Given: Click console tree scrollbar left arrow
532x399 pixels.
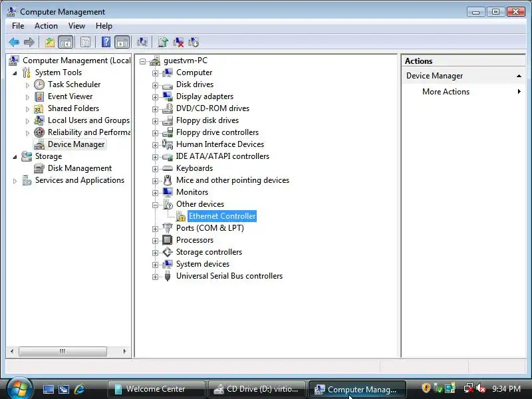Looking at the screenshot, I should pos(12,351).
